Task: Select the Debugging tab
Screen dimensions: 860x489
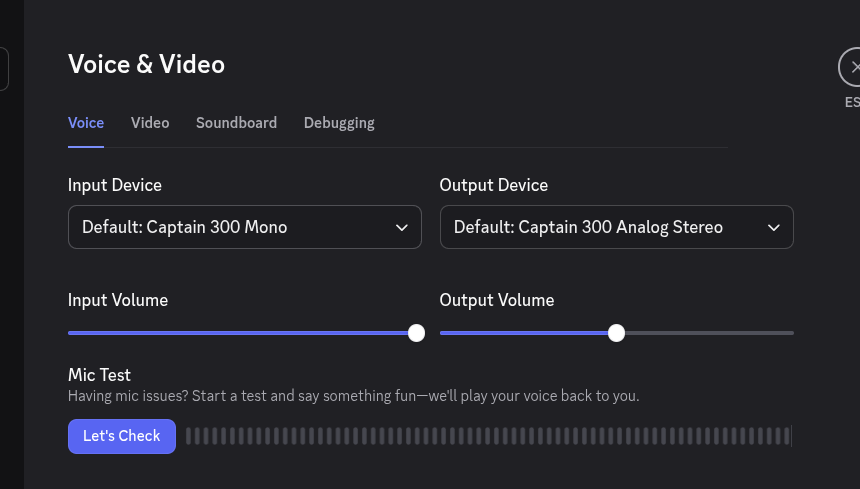Action: click(x=339, y=123)
